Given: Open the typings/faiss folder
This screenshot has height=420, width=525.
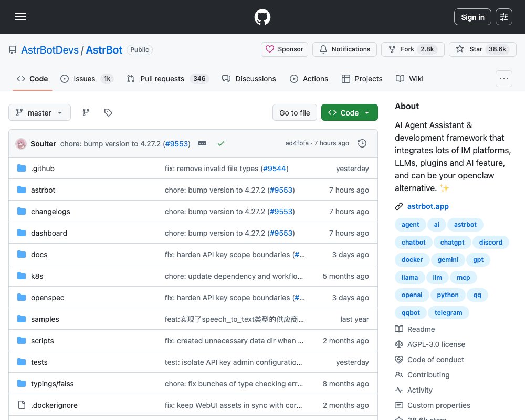Looking at the screenshot, I should point(52,384).
